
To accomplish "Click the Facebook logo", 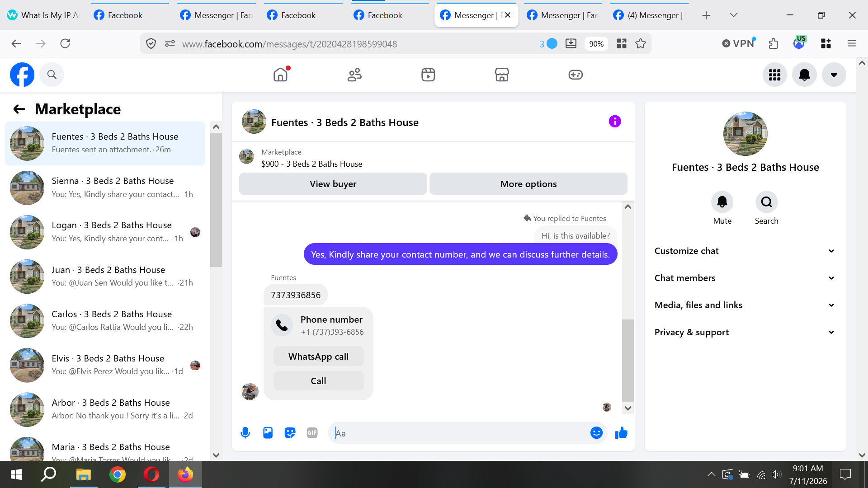I will coord(22,75).
